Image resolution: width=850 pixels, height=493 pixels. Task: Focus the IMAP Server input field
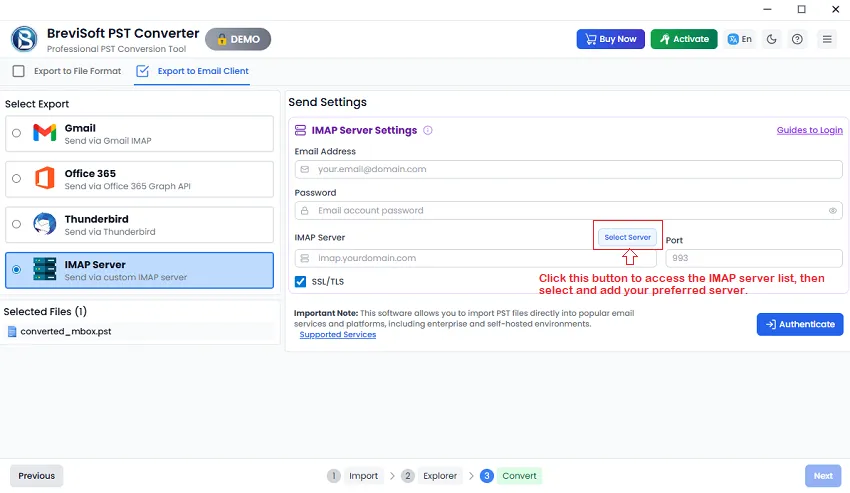[475, 258]
